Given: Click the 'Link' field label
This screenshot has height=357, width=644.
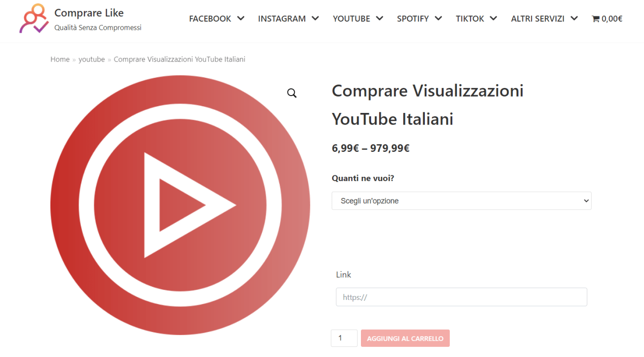Looking at the screenshot, I should click(x=343, y=274).
